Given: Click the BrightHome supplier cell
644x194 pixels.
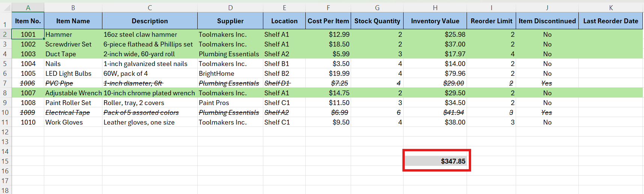Looking at the screenshot, I should click(x=230, y=74).
